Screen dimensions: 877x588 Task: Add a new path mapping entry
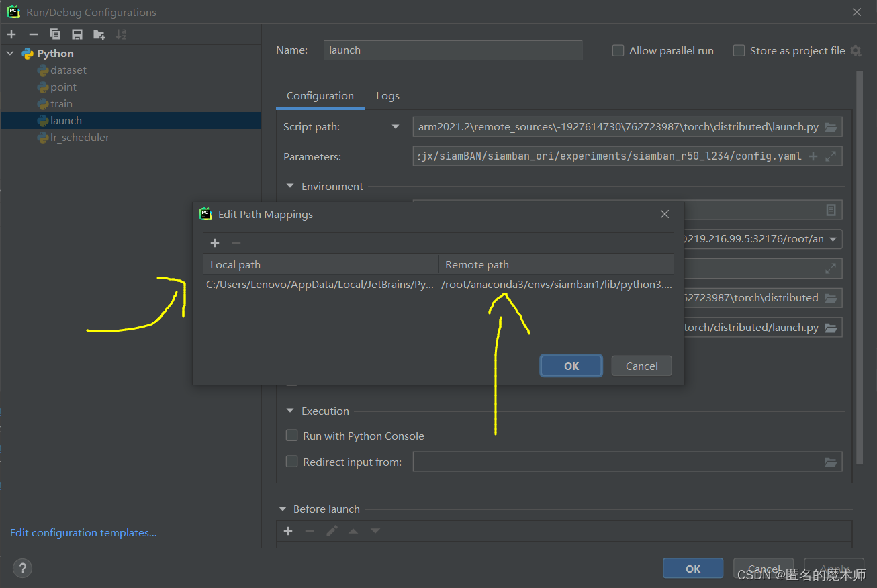(x=214, y=242)
